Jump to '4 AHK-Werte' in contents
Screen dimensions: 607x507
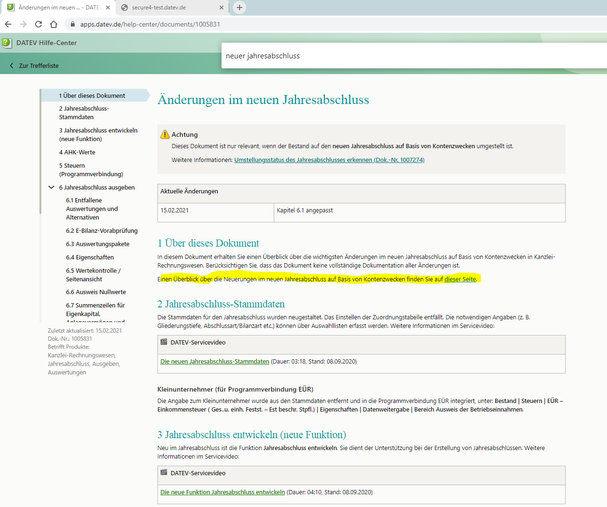point(80,151)
